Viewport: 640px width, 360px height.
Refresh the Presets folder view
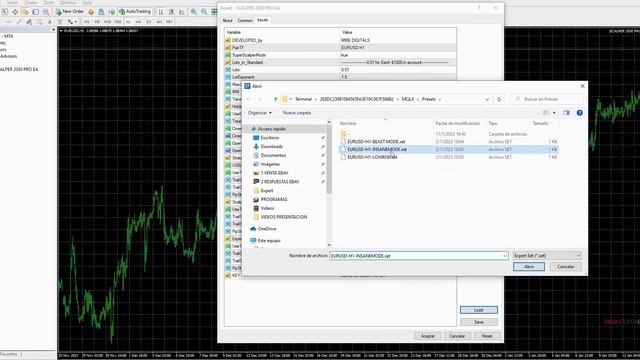[499, 99]
